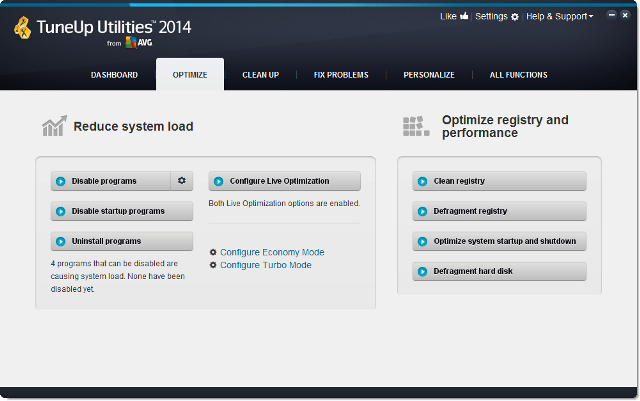Click the Reduce system load chart icon
The image size is (640, 401).
pyautogui.click(x=54, y=126)
